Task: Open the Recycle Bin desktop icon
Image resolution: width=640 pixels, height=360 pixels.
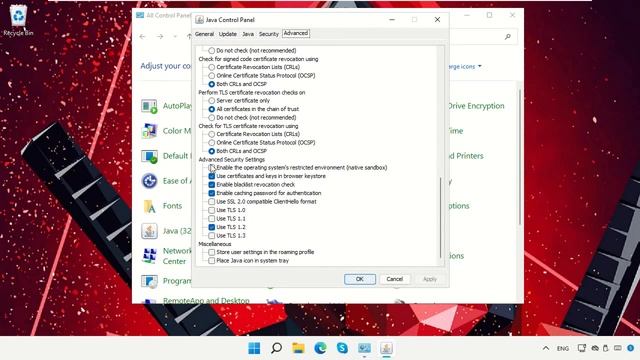Action: 18,20
